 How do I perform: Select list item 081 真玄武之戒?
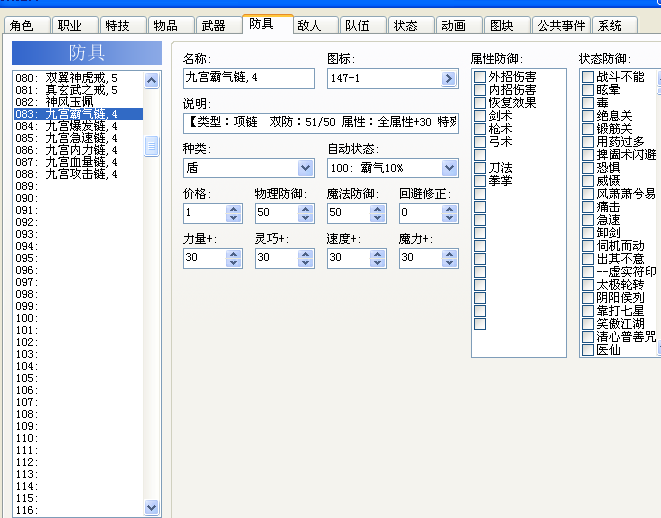[x=78, y=90]
